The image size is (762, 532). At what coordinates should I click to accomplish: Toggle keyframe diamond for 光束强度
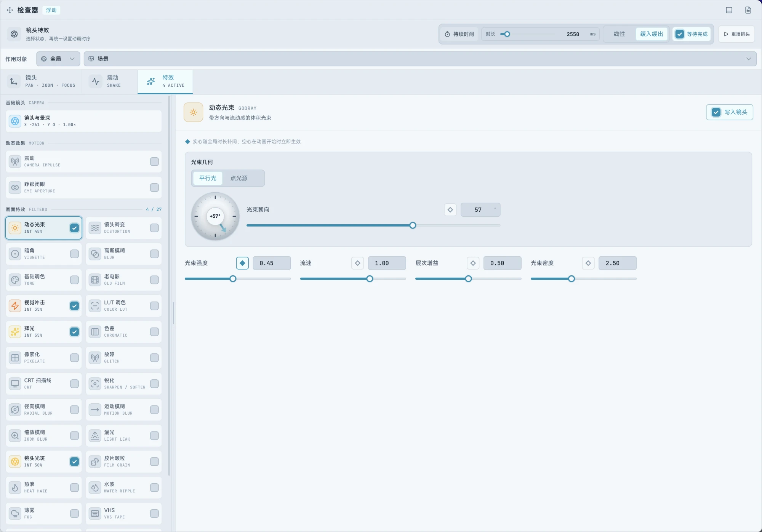[242, 263]
